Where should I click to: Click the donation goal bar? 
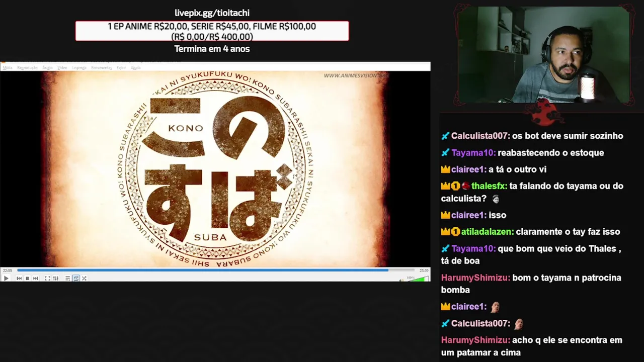coord(212,31)
